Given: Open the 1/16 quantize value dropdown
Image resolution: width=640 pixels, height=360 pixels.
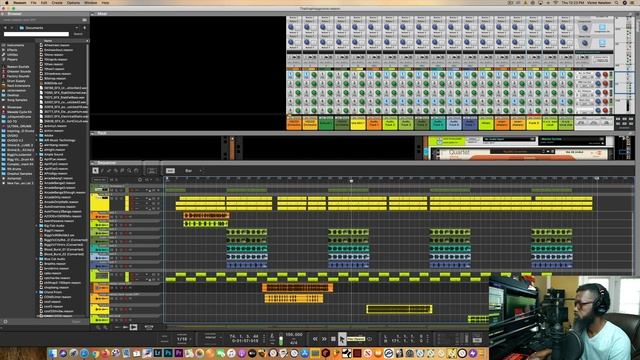Looking at the screenshot, I should (x=183, y=339).
